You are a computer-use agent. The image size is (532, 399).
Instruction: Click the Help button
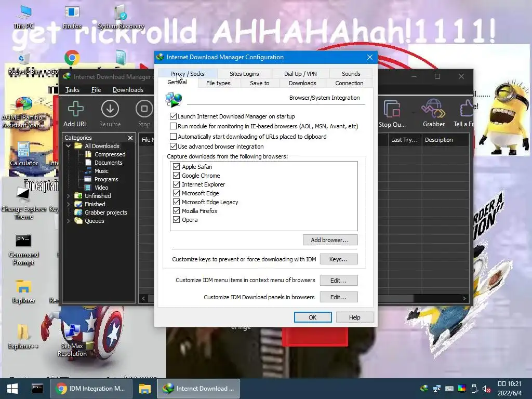click(355, 317)
